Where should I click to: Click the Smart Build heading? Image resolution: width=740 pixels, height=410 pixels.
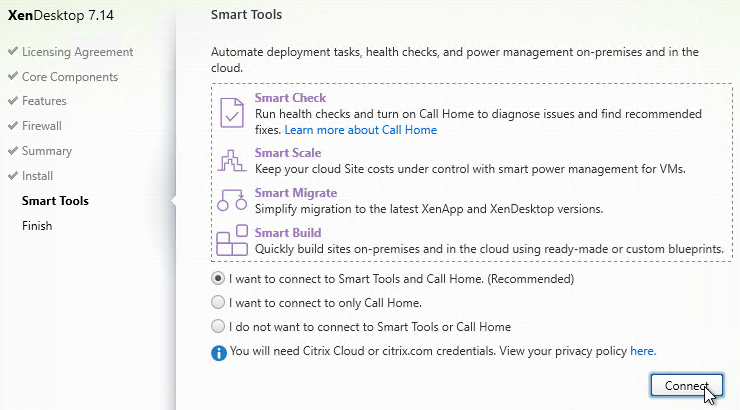coord(288,233)
